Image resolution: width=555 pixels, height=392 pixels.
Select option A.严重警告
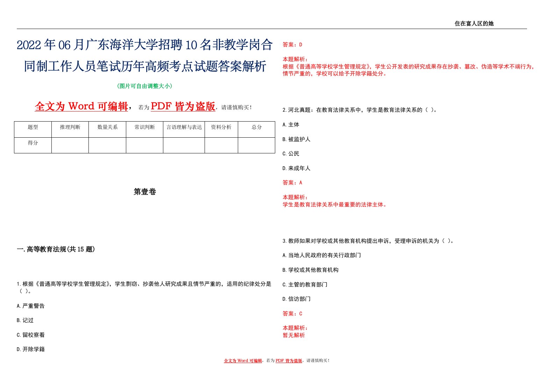pos(31,306)
